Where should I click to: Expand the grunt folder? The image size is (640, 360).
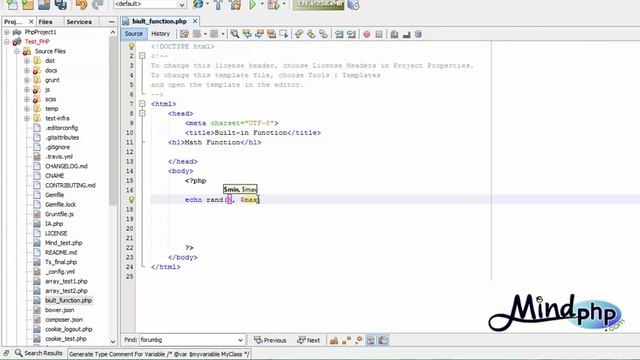click(x=27, y=80)
